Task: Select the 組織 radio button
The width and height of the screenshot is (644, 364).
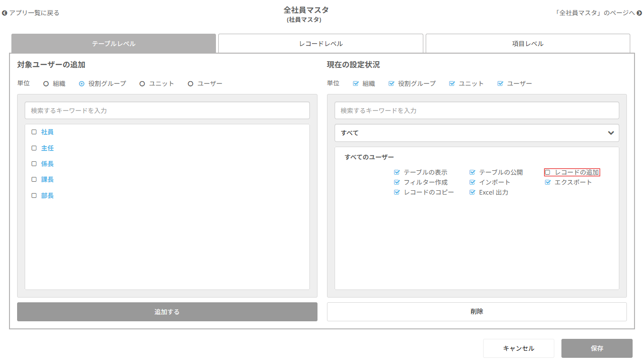Action: [46, 84]
